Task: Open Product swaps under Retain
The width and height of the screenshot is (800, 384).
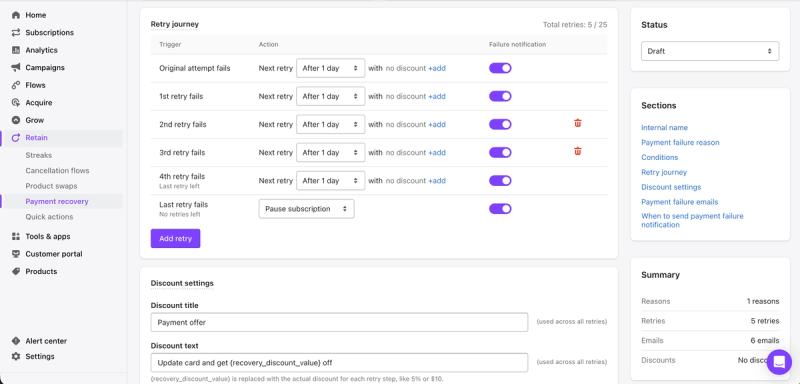Action: click(x=52, y=186)
